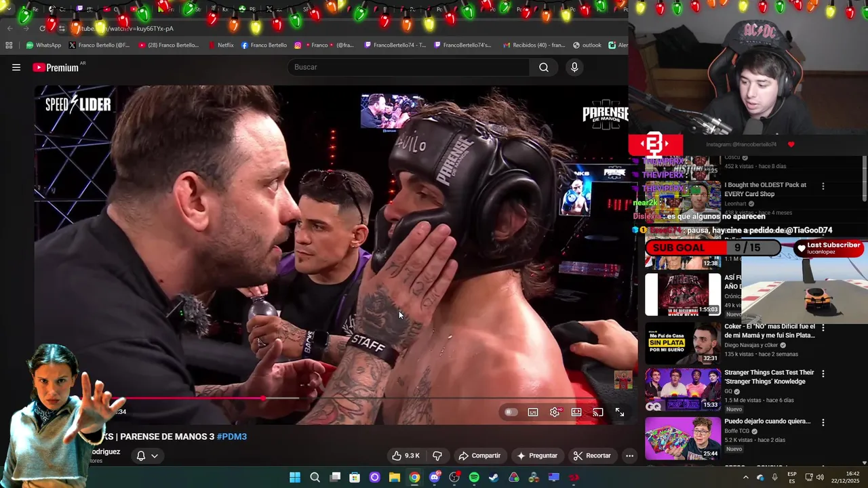This screenshot has width=868, height=488.
Task: Click the 'Diego Navajas y c0ker' channel name
Action: [753, 345]
